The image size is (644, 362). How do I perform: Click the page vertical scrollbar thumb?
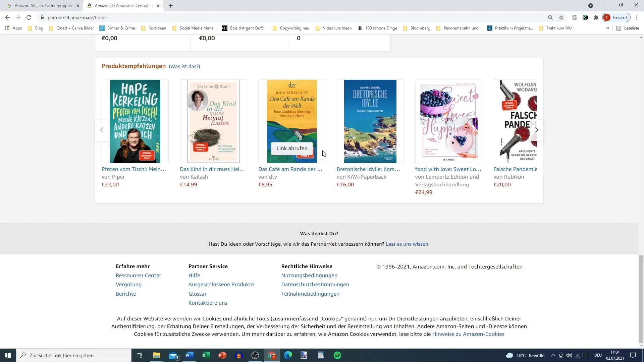641,298
